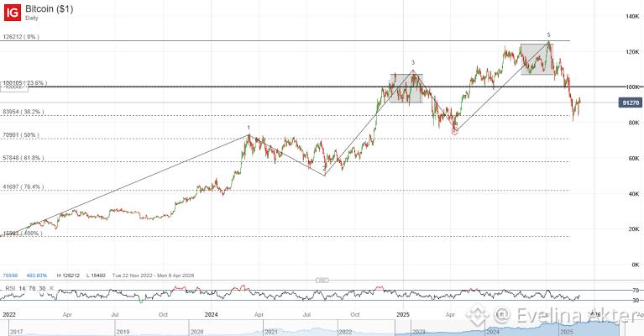Select the 83954 (38.2%) Fibonacci label
644x336 pixels.
pos(23,112)
